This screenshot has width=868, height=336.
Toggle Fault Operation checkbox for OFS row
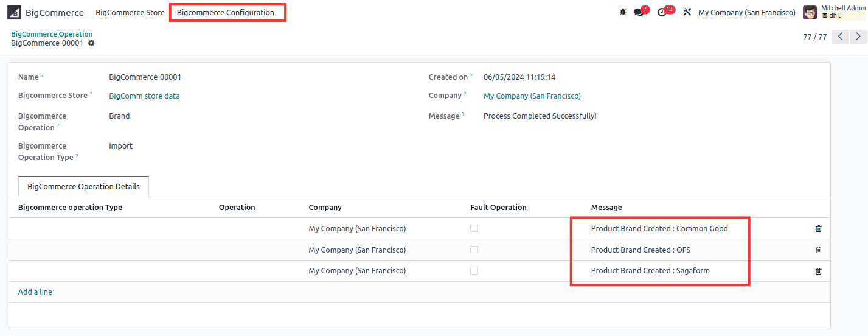[x=474, y=250]
